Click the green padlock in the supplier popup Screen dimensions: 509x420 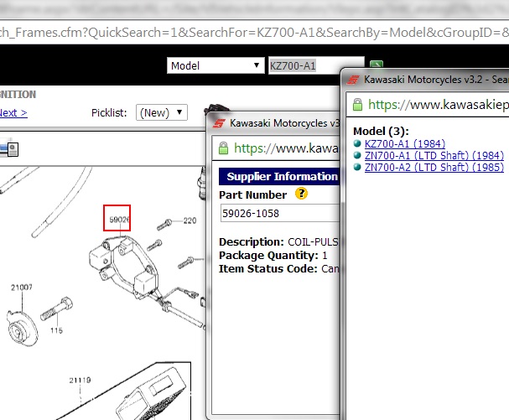click(x=223, y=148)
